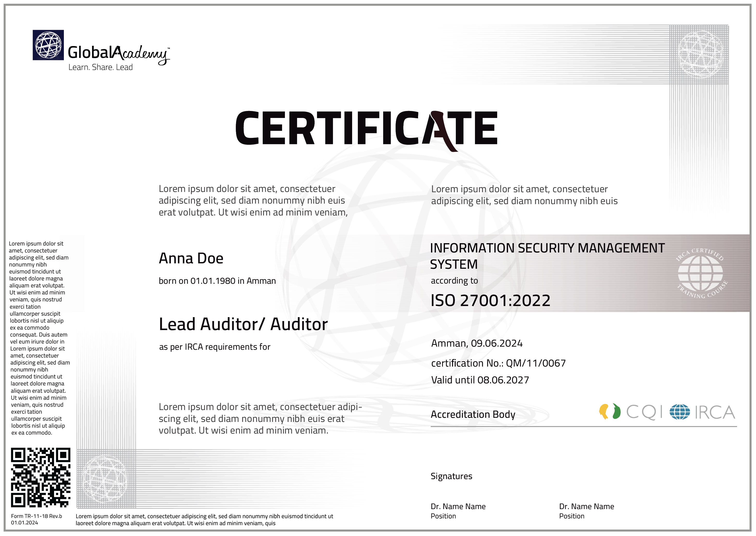Click 'Form TR-11-18 Rev.b' text
Screen dimensions: 756x536
click(36, 516)
